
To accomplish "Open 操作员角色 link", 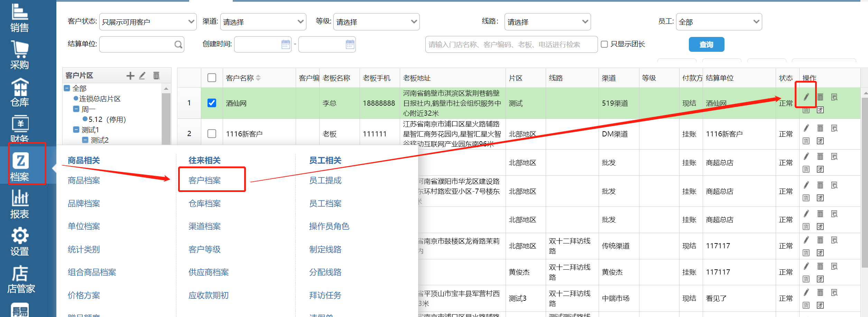I will [329, 226].
